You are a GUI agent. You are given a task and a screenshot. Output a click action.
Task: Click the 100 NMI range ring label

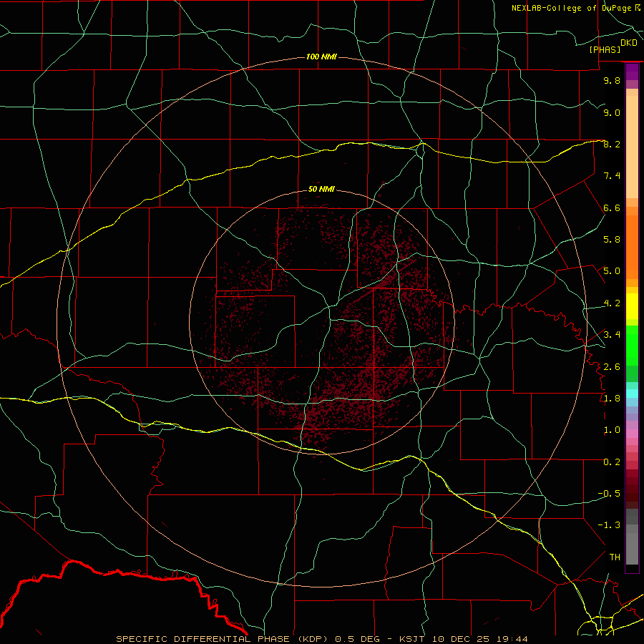click(x=321, y=57)
